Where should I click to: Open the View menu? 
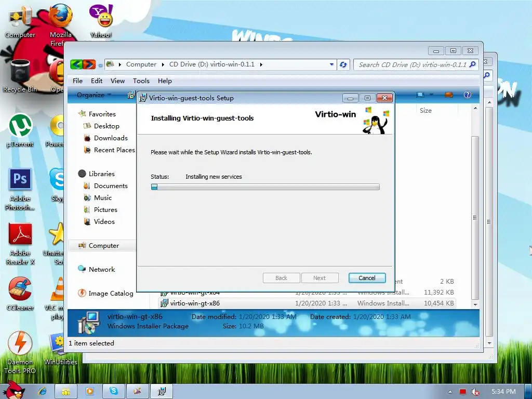[x=117, y=81]
